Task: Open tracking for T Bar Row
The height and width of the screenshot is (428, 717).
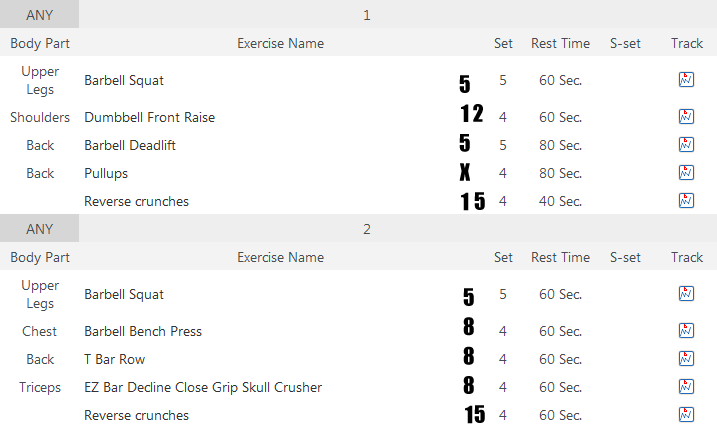Action: point(686,359)
